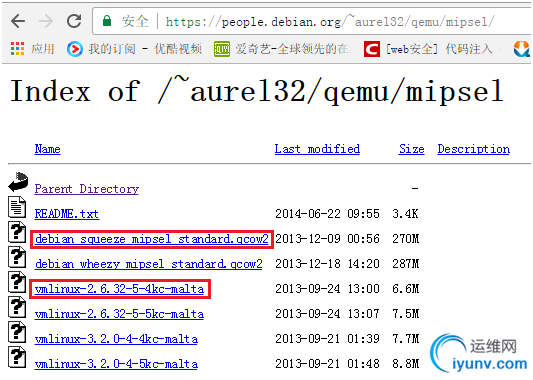Click the 3.4K size value
The height and width of the screenshot is (380, 533).
[x=405, y=214]
